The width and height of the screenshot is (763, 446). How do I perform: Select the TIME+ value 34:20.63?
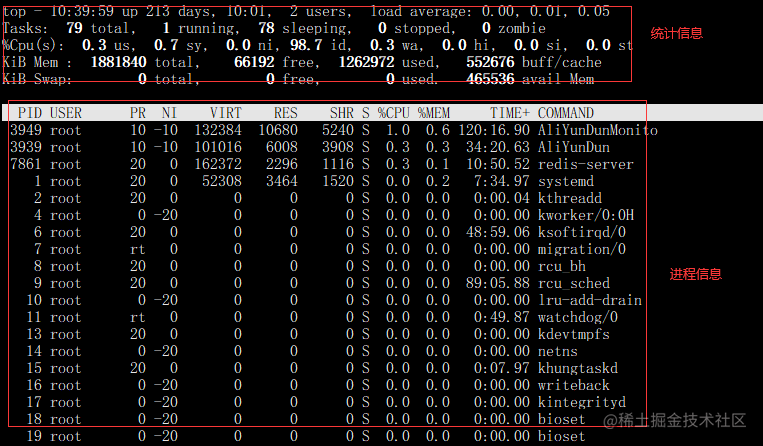click(498, 147)
